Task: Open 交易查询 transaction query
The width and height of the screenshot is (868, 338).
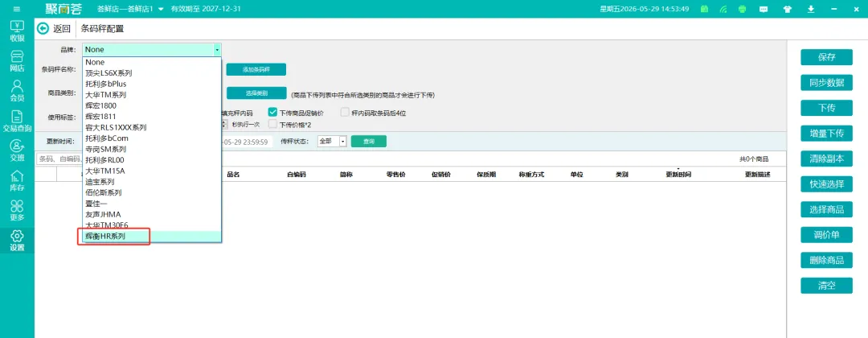Action: pos(17,122)
